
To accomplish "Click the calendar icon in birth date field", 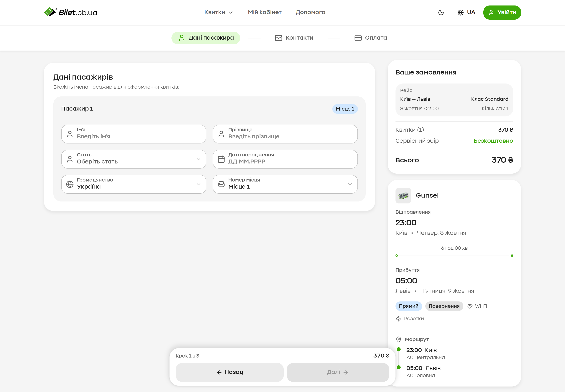I will point(221,159).
